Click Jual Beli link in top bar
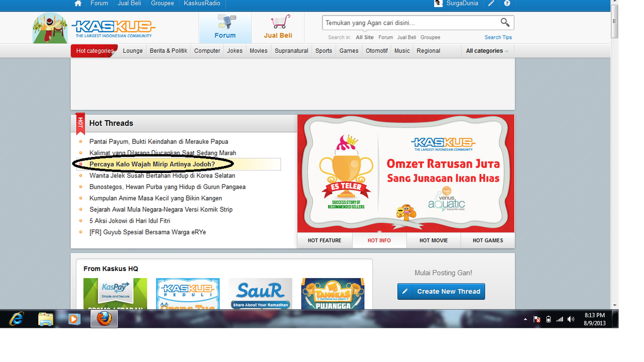 click(129, 4)
